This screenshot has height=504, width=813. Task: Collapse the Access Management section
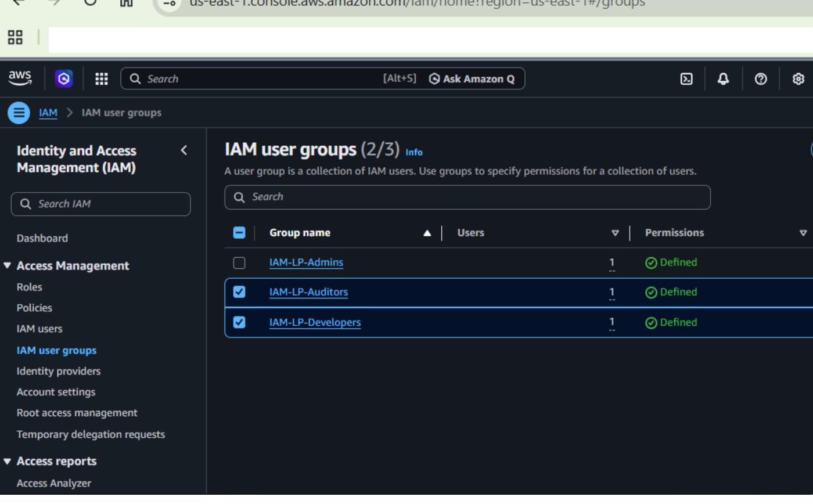click(x=8, y=265)
